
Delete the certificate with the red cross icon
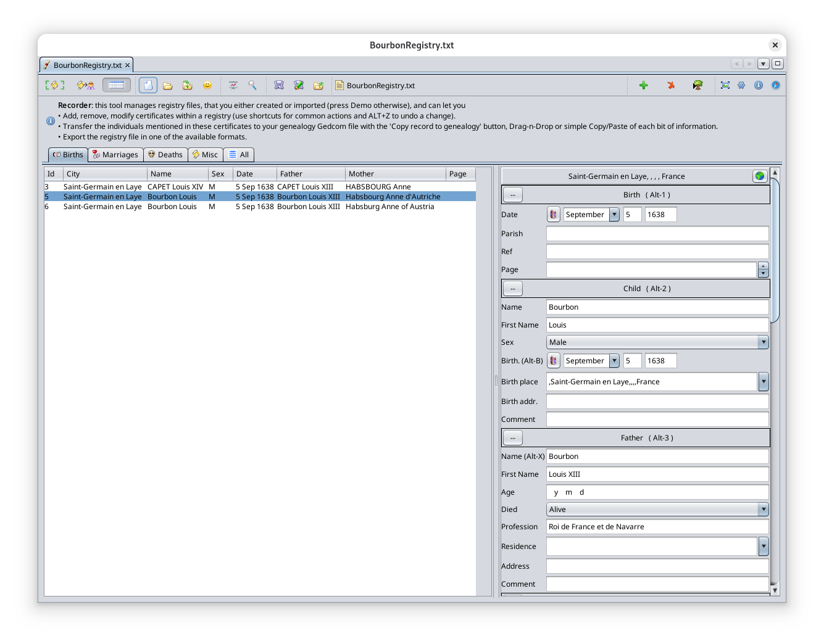(x=670, y=85)
